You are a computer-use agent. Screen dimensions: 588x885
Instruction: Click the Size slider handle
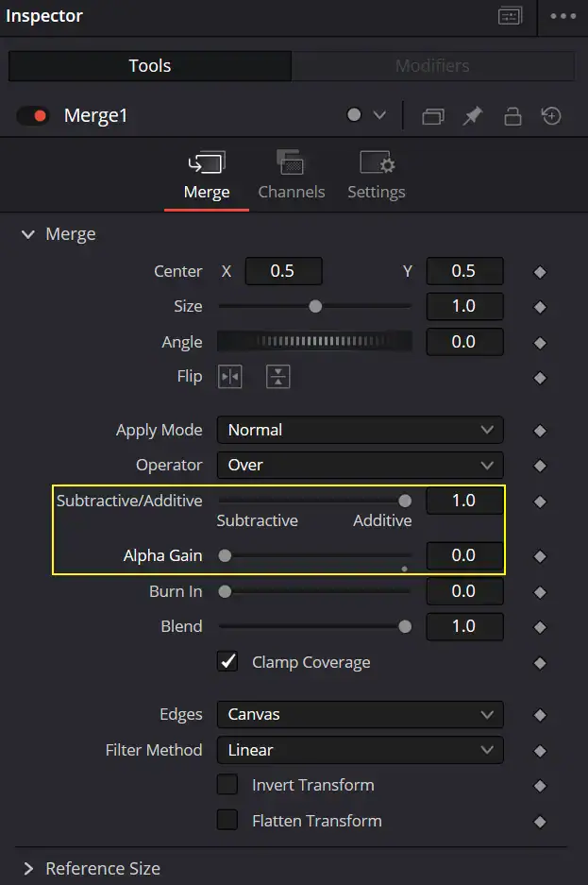coord(315,306)
